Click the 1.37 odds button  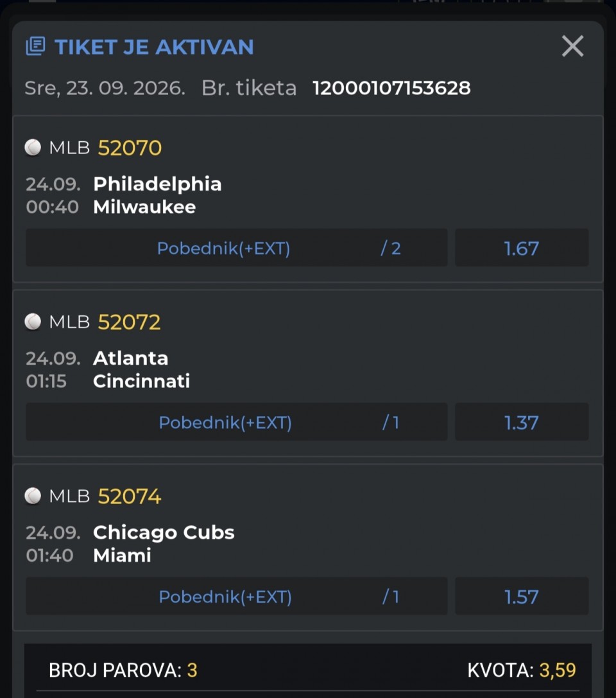522,422
